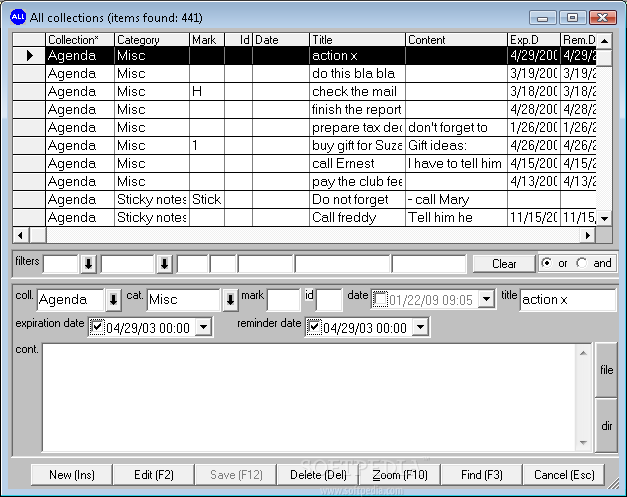The width and height of the screenshot is (627, 497).
Task: Click the Id column header
Action: coord(239,40)
